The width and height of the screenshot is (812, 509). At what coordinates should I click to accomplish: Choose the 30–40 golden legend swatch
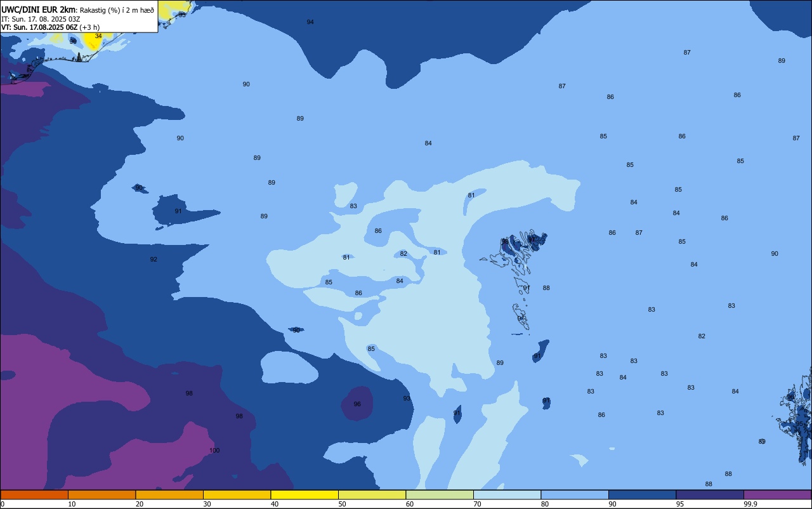pyautogui.click(x=237, y=494)
